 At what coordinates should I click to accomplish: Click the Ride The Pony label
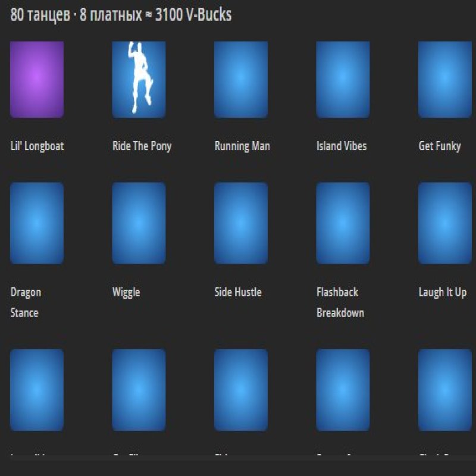click(x=141, y=146)
